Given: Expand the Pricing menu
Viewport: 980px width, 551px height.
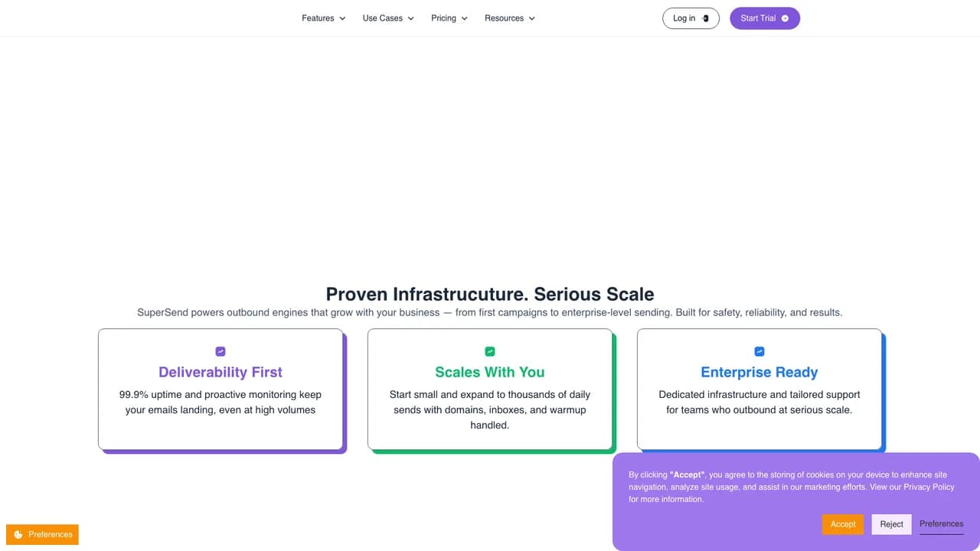Looking at the screenshot, I should 449,18.
